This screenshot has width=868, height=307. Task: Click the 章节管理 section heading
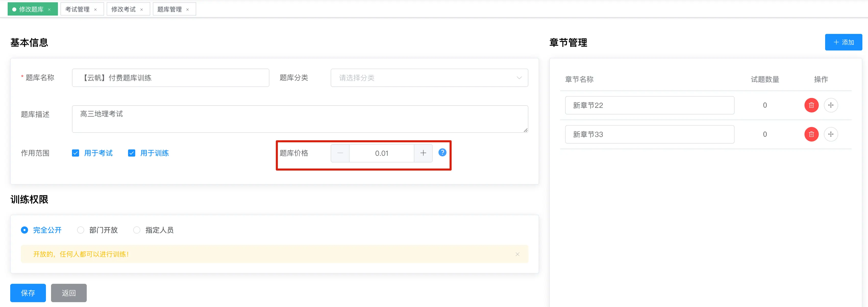point(568,42)
